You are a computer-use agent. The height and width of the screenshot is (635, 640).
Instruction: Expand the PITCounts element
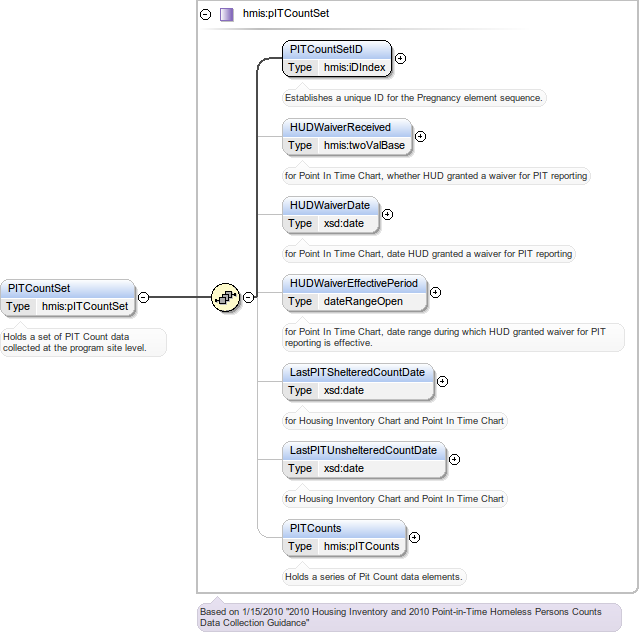[414, 537]
